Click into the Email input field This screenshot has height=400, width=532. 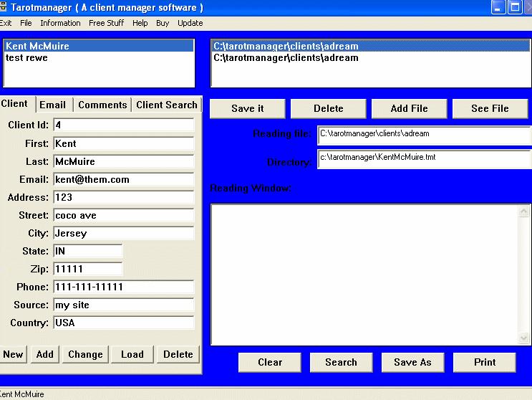(123, 179)
